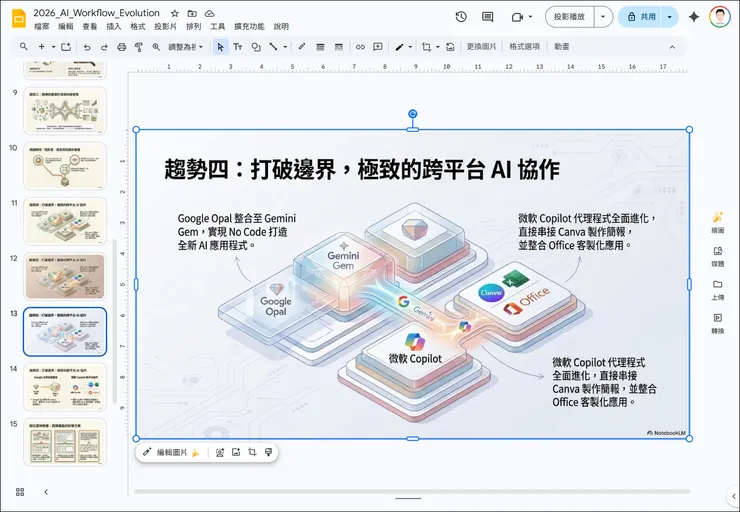Click the 共用 share button

(641, 17)
